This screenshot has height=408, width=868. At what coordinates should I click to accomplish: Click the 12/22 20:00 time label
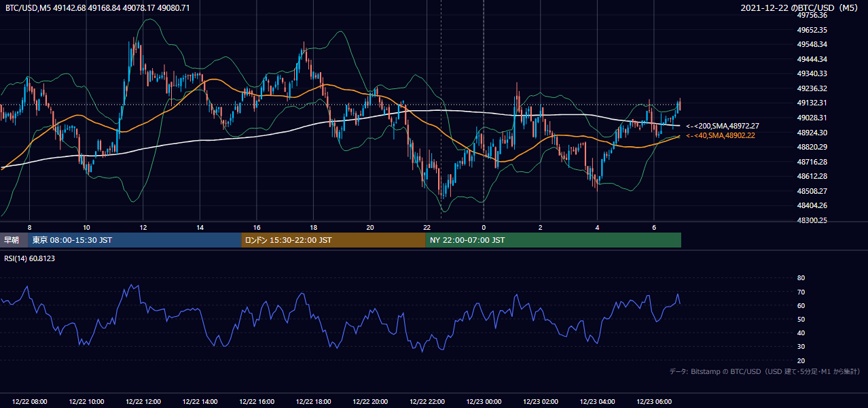click(370, 402)
